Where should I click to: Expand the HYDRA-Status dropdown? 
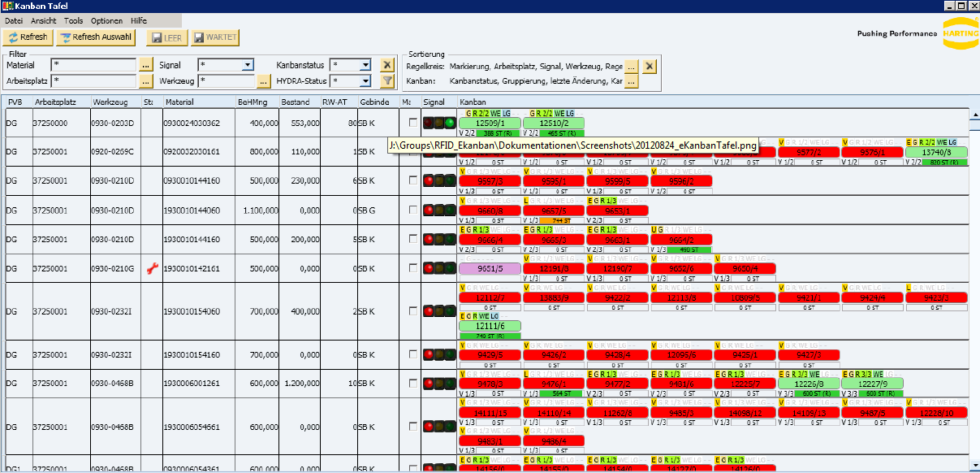tap(365, 81)
